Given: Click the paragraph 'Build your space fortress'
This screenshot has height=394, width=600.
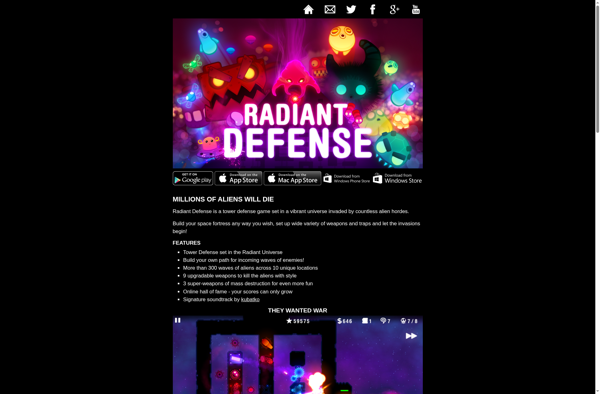Looking at the screenshot, I should (x=297, y=227).
